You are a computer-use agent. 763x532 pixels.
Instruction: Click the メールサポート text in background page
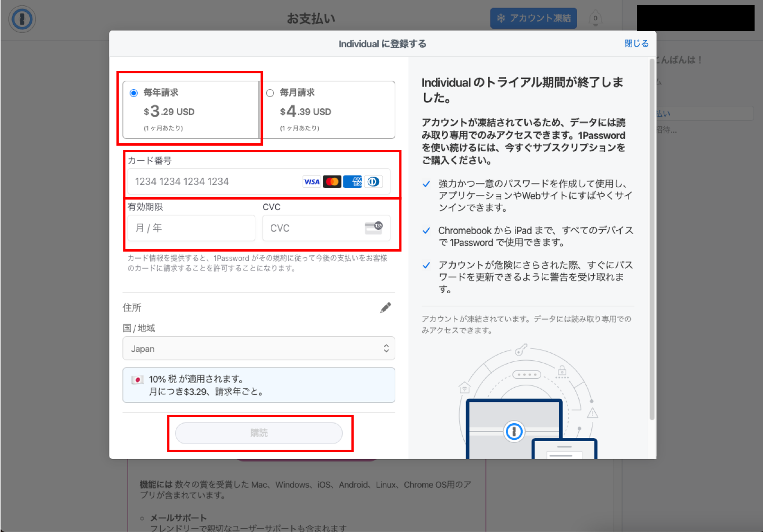point(178,518)
